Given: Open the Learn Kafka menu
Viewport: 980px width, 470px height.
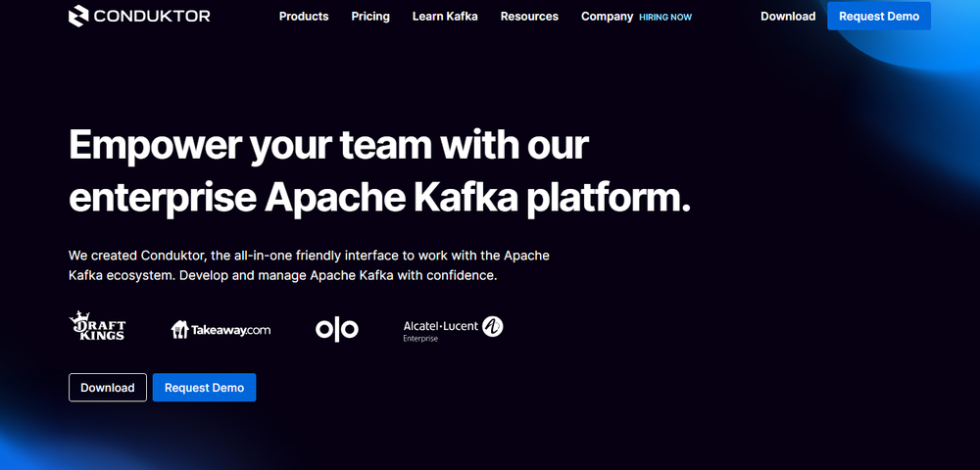Looking at the screenshot, I should (445, 17).
